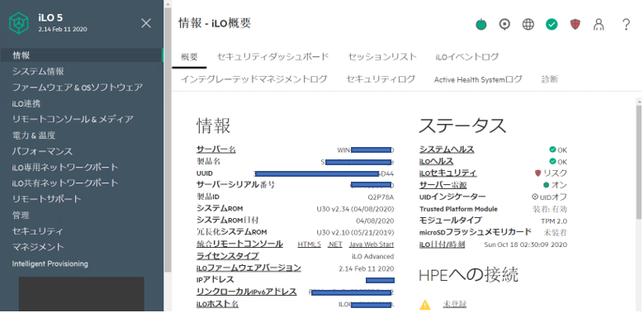
Task: Open Active Health Systemログ tab
Action: [478, 79]
